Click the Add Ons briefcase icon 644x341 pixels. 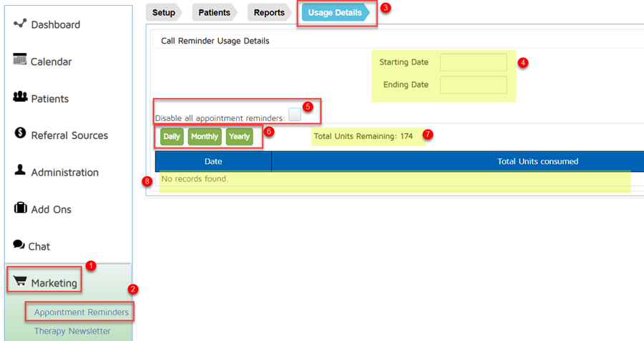(20, 208)
